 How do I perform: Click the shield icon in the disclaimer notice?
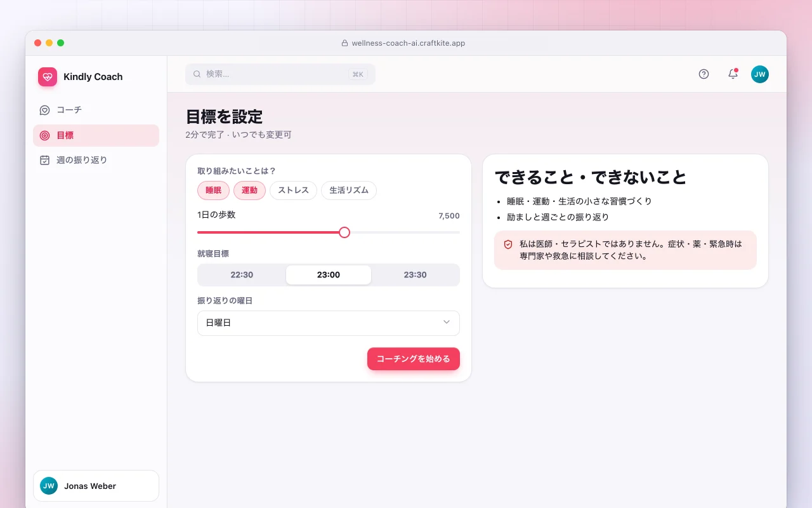[x=508, y=244]
